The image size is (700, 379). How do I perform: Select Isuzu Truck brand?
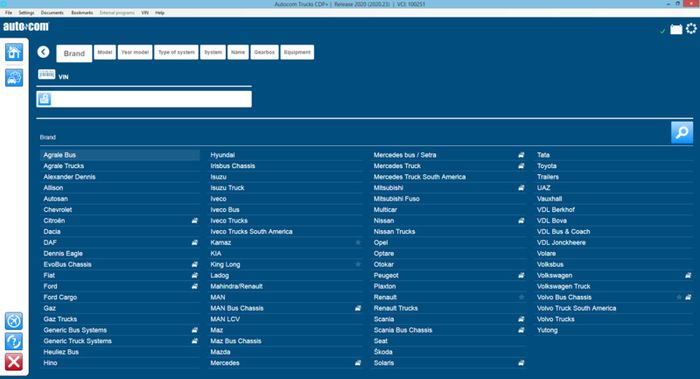pyautogui.click(x=285, y=188)
